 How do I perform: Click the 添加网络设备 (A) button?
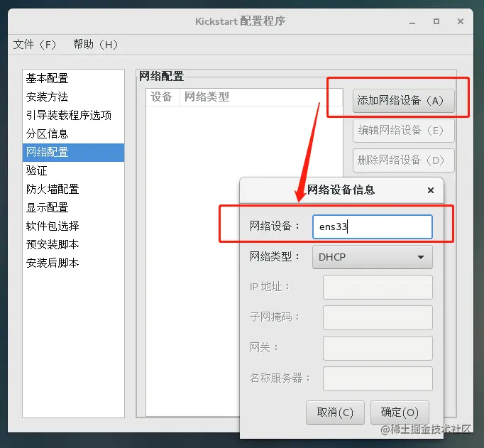tap(403, 101)
